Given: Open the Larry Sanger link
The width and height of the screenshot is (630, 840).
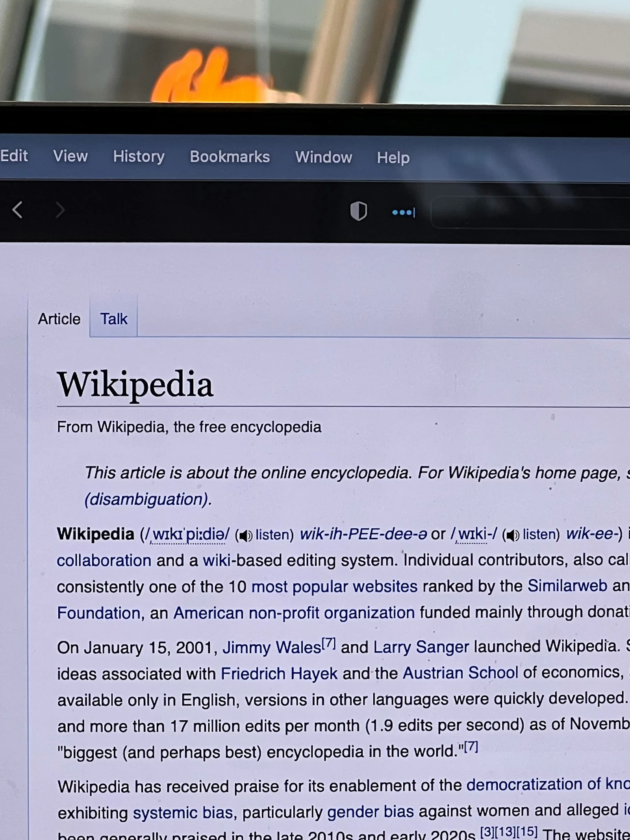Looking at the screenshot, I should pyautogui.click(x=421, y=647).
